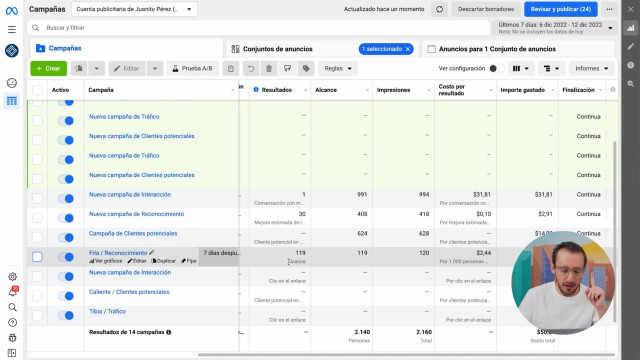Click the undo arrow toolbar icon

click(251, 69)
